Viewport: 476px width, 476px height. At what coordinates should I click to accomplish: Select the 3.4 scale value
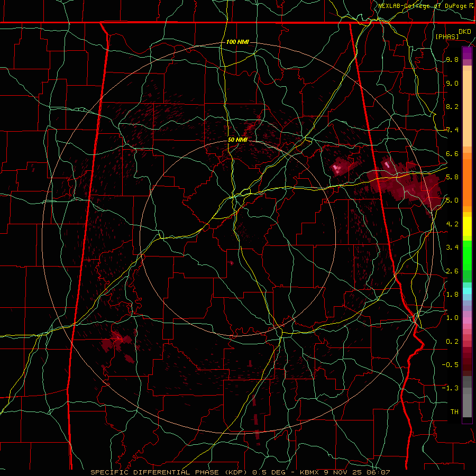click(x=452, y=248)
